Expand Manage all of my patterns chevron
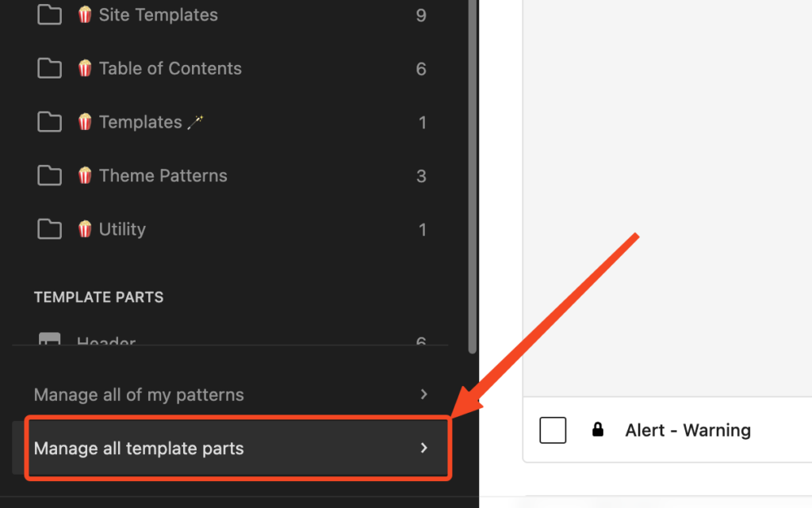This screenshot has width=812, height=508. click(423, 394)
